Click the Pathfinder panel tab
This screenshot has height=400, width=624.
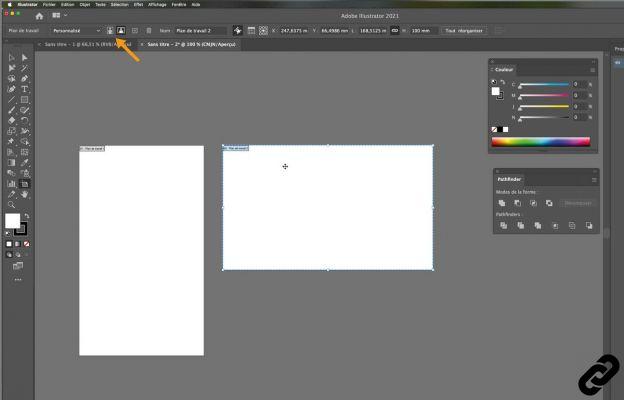click(x=509, y=180)
